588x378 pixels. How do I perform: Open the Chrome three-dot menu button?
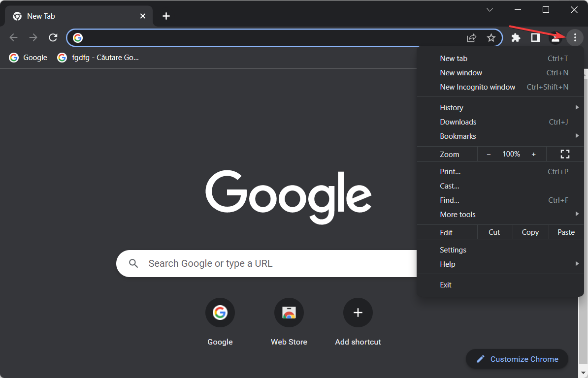point(575,37)
